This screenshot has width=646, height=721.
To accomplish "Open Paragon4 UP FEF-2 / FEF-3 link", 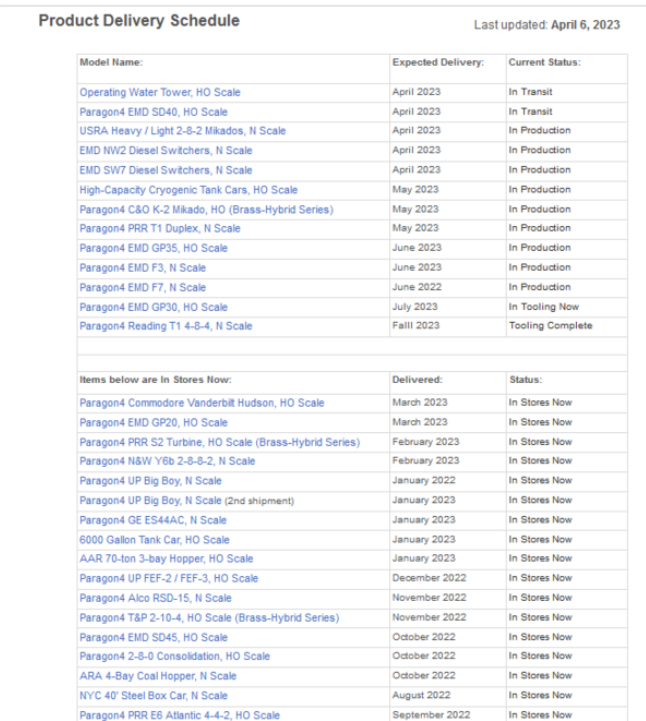I will click(x=168, y=578).
